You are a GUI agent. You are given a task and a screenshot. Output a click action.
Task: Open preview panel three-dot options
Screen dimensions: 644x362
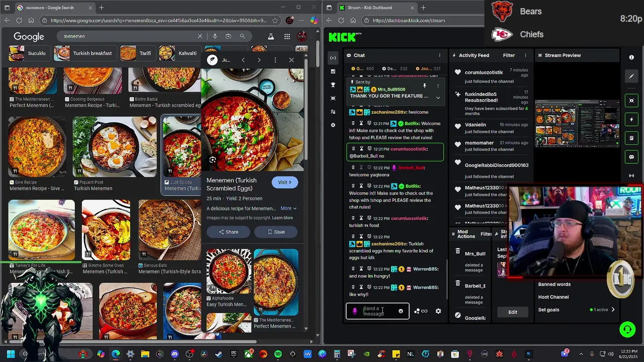(275, 60)
